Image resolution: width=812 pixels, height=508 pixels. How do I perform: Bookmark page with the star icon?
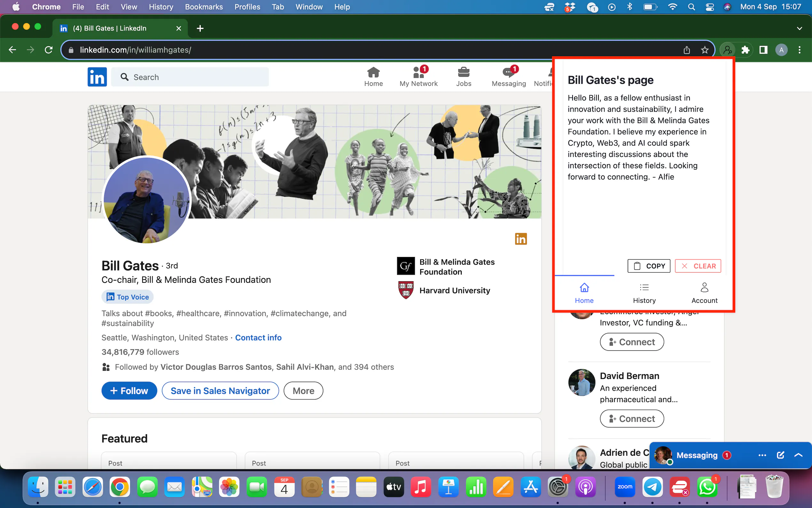704,50
